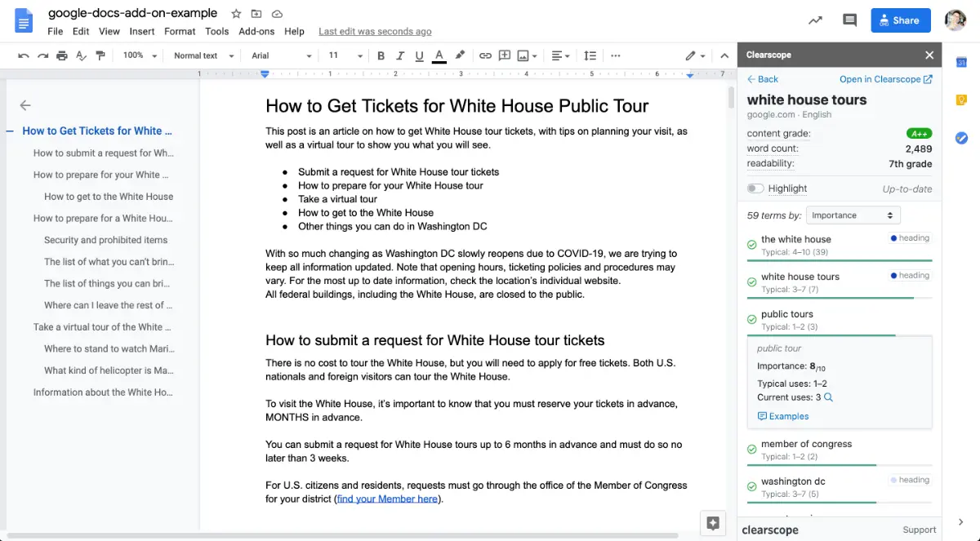The width and height of the screenshot is (980, 541).
Task: Toggle the Highlight switch in Clearscope
Action: (755, 188)
